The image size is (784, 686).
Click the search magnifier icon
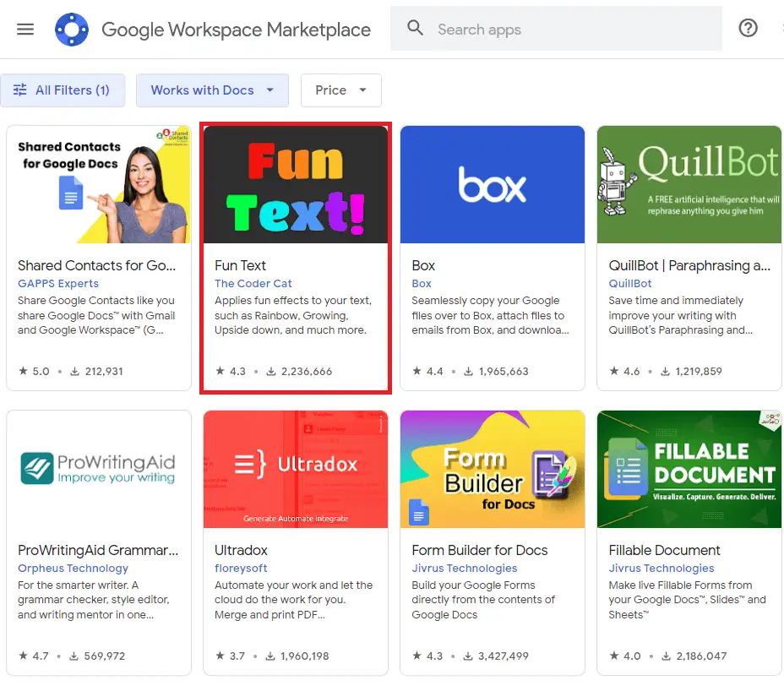[415, 28]
